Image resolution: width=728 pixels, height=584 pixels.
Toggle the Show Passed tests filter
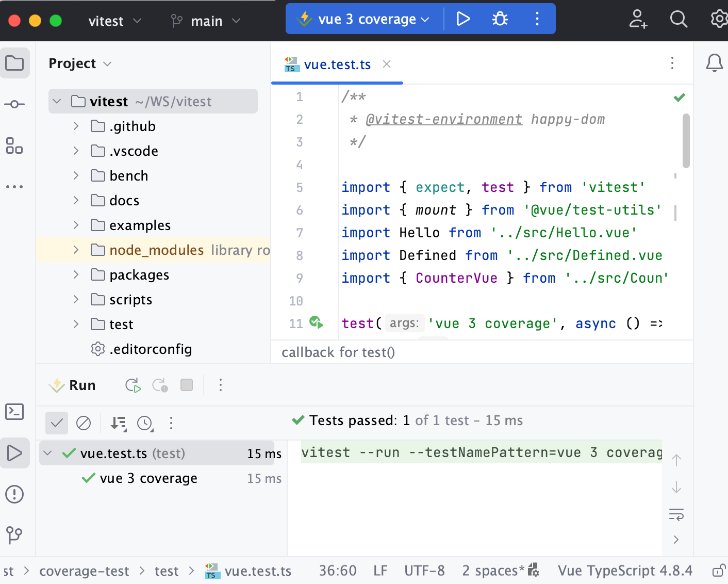point(56,423)
